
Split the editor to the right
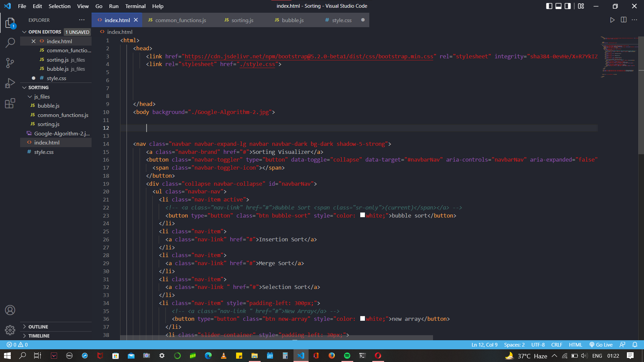(624, 20)
